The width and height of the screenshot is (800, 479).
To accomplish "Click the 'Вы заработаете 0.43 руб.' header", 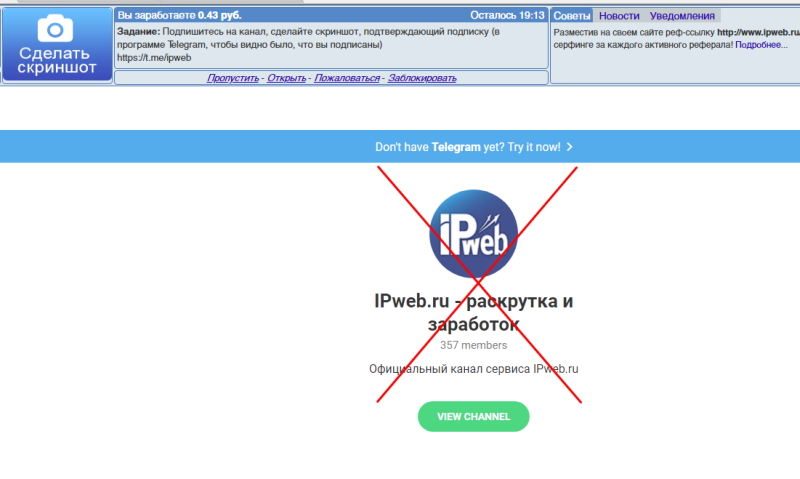I will 179,16.
